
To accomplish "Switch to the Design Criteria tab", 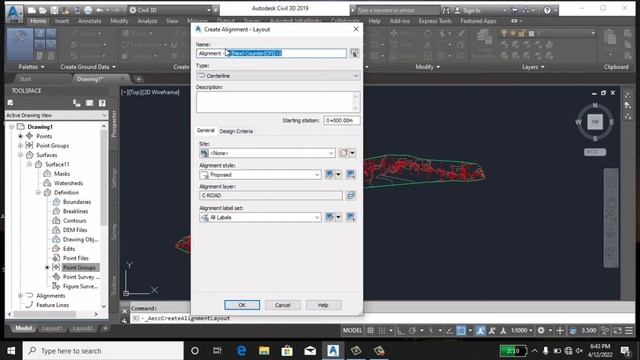I will [236, 131].
